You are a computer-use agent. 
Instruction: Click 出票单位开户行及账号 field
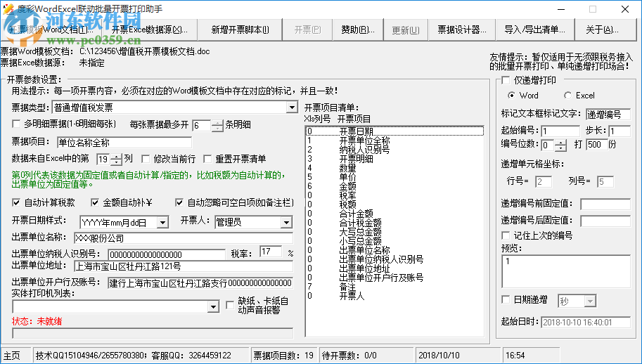[x=200, y=283]
